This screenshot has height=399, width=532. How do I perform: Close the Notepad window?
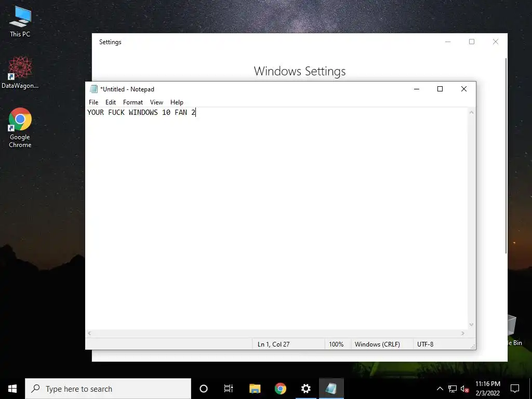464,89
